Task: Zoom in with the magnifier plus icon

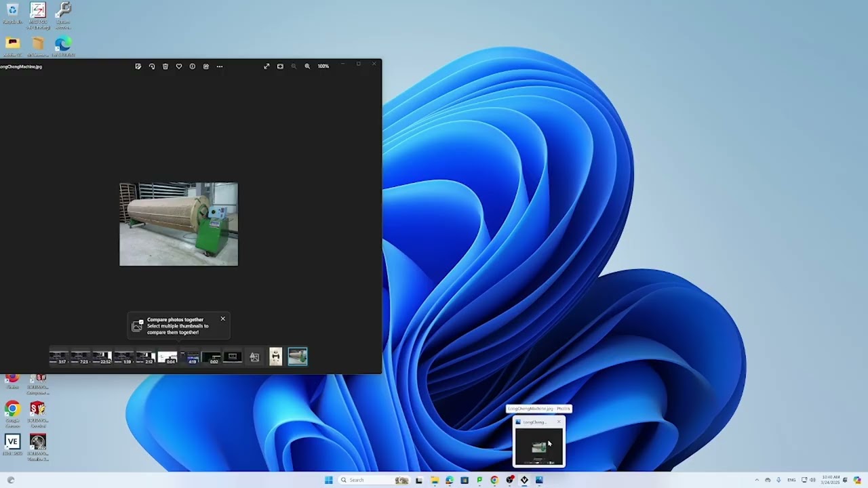Action: (x=307, y=66)
